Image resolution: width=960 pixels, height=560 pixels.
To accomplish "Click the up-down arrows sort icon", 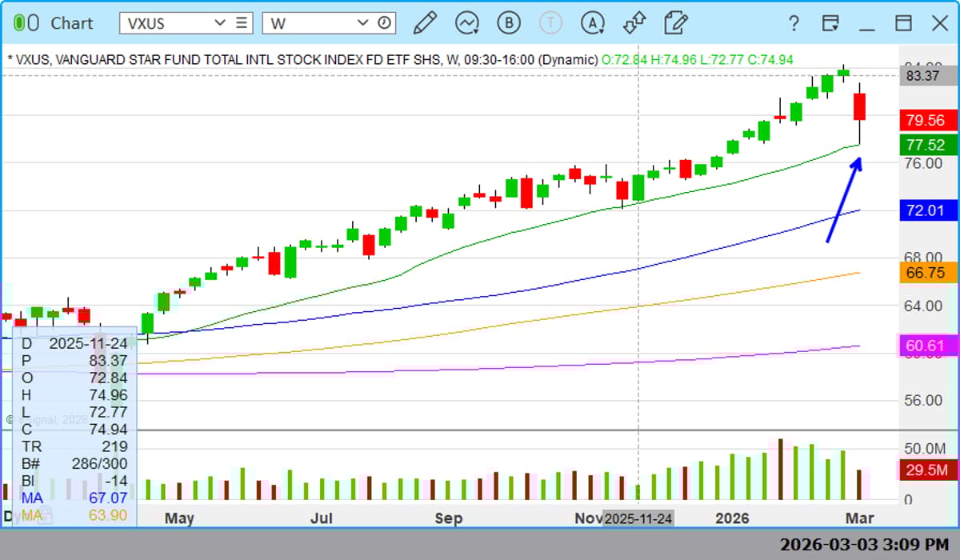I will [x=634, y=23].
